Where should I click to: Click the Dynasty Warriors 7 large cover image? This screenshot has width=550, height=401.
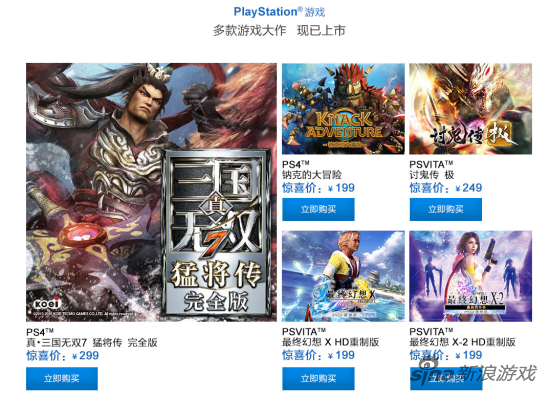coord(151,192)
